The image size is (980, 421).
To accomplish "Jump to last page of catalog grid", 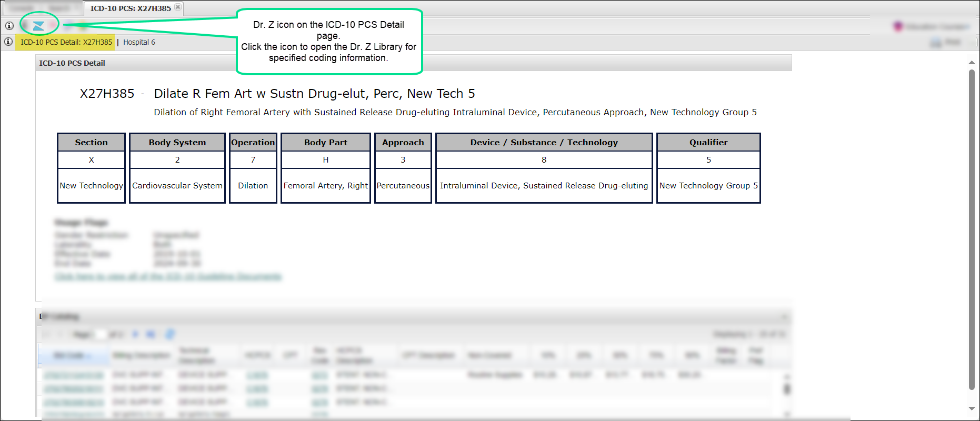I will (x=151, y=334).
